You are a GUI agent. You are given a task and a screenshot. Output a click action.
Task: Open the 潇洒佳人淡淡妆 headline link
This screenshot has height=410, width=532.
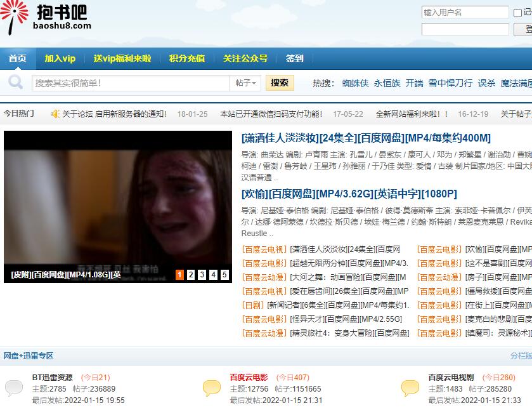click(x=366, y=138)
